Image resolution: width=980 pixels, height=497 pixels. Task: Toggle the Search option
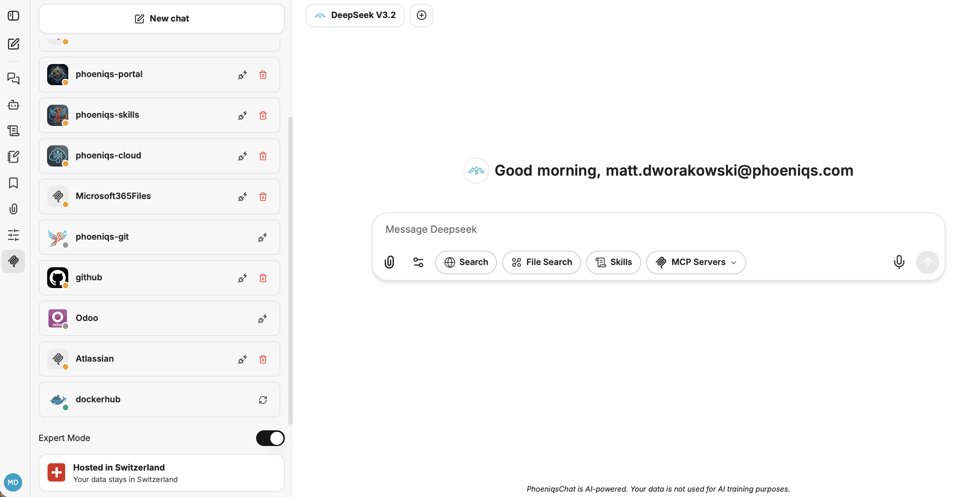point(466,262)
